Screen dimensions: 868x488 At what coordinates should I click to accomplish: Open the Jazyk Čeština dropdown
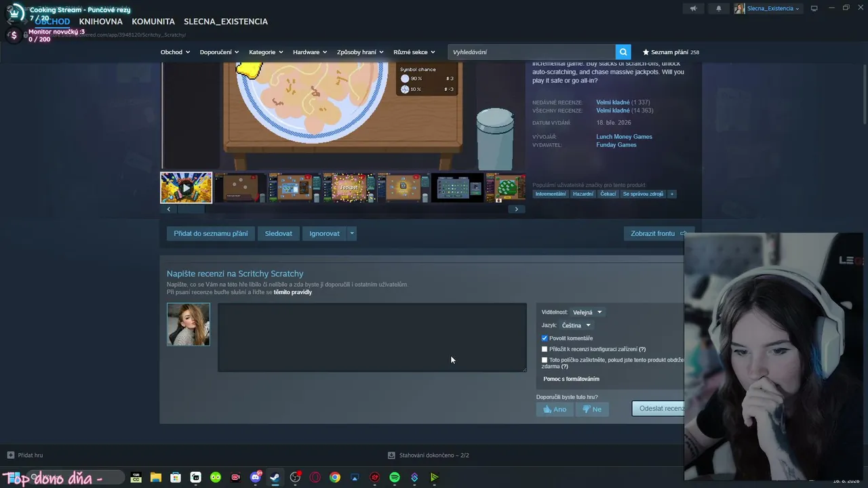(576, 325)
